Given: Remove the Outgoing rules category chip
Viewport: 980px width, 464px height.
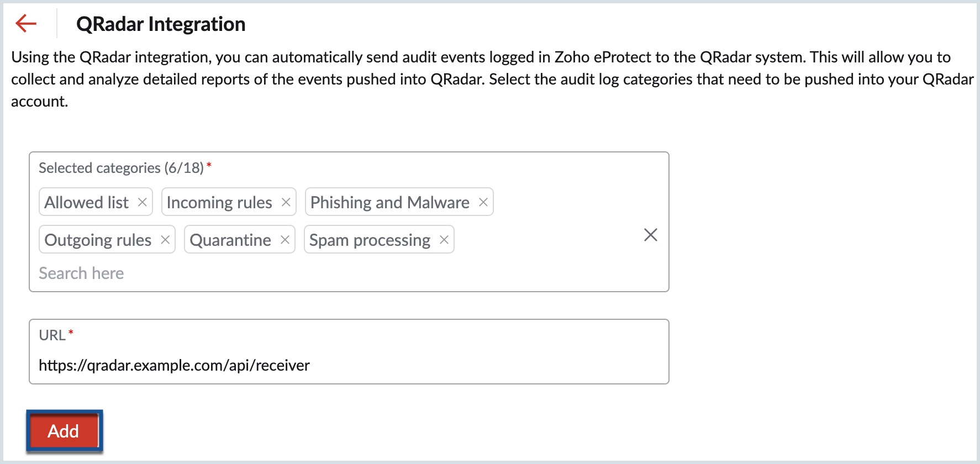Looking at the screenshot, I should pyautogui.click(x=165, y=240).
